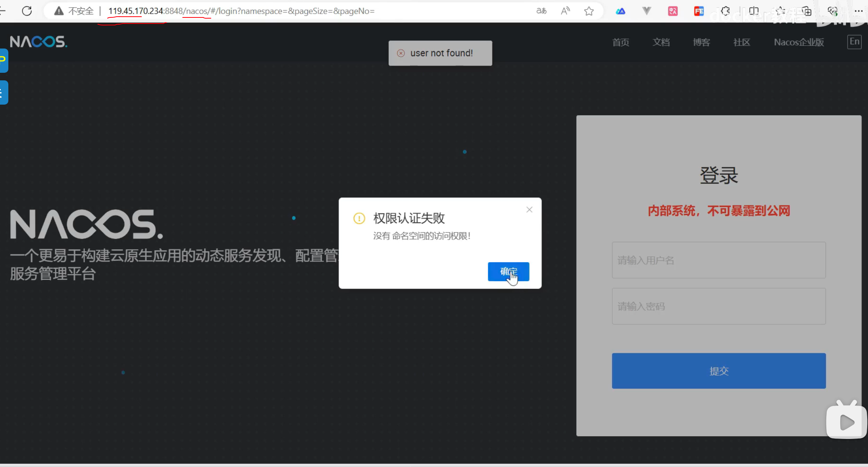Screen dimensions: 868x467
Task: Toggle language with the En button
Action: coord(854,42)
